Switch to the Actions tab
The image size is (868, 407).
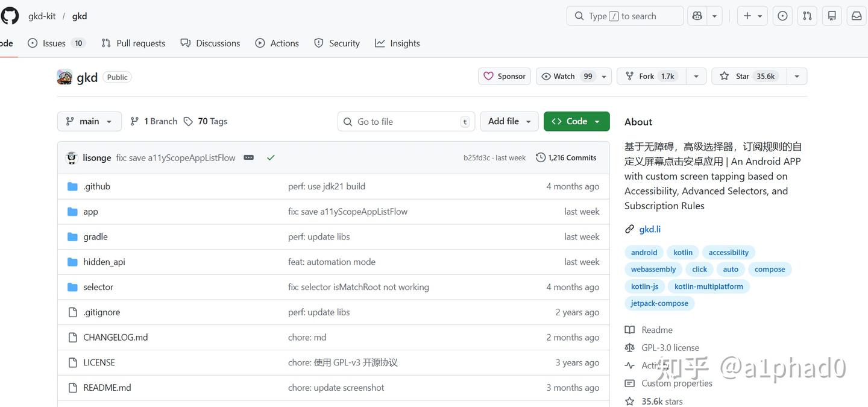(x=277, y=43)
